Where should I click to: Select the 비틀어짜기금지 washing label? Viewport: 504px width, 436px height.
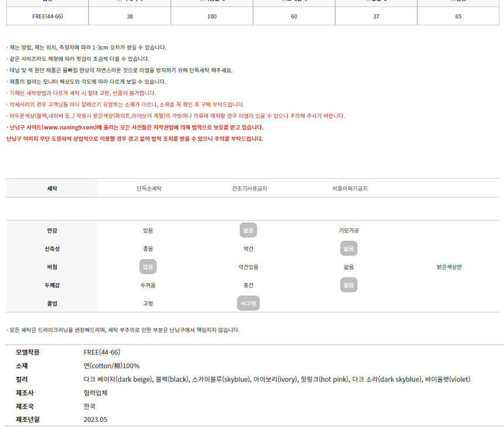point(350,189)
